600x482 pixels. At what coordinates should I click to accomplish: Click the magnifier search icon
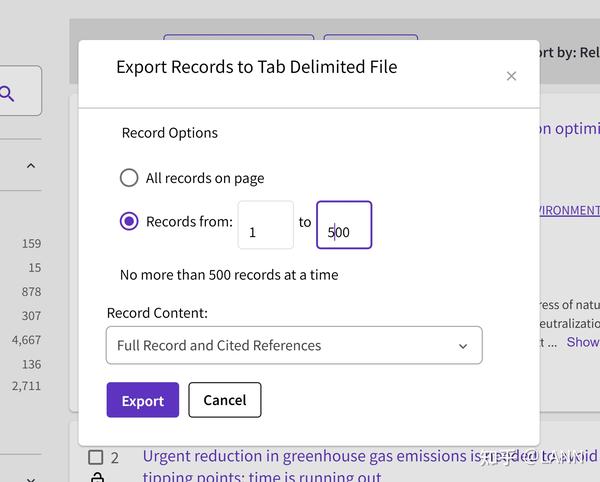tap(8, 94)
